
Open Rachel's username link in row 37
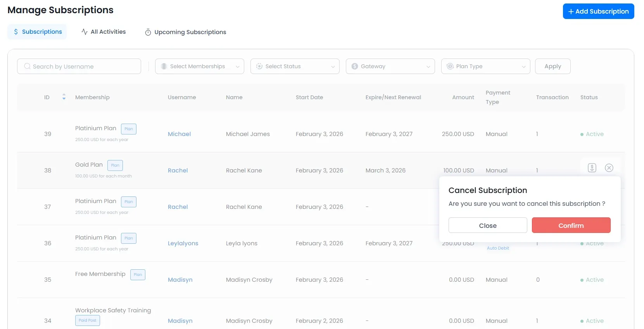tap(178, 207)
